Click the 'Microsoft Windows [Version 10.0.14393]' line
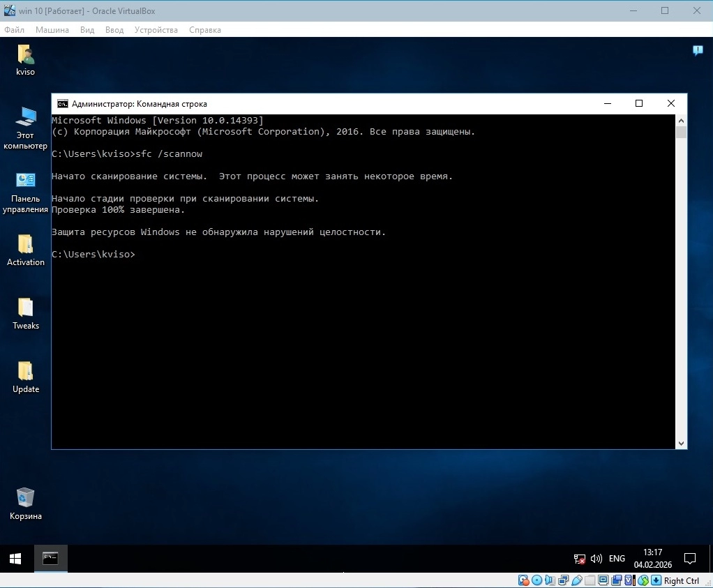This screenshot has width=713, height=588. 158,120
